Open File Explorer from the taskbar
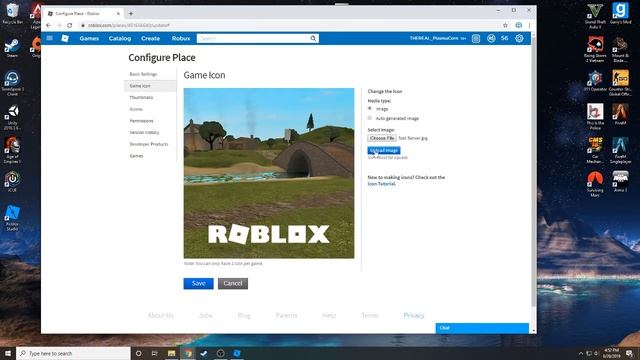 click(171, 353)
